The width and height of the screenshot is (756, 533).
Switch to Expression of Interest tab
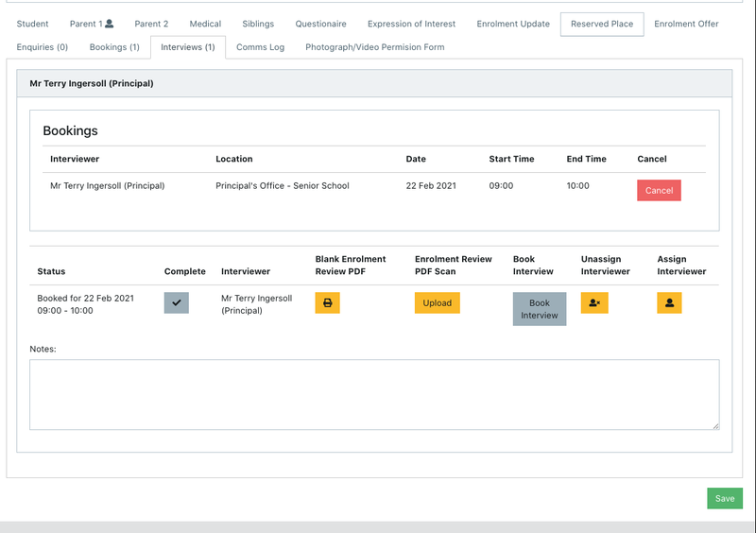coord(411,24)
